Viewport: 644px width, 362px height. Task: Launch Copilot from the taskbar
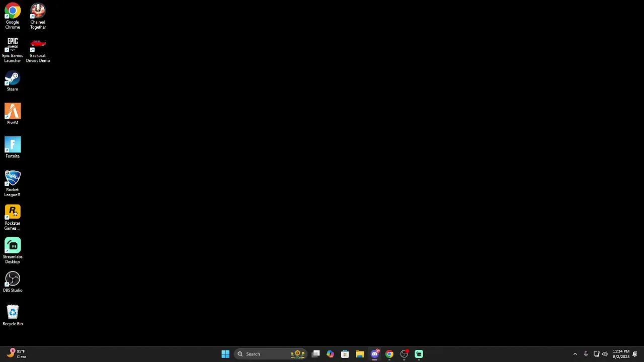click(x=330, y=354)
